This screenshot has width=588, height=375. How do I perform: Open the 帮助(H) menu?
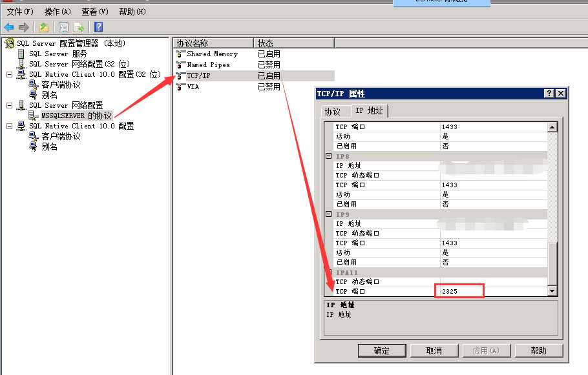coord(132,12)
